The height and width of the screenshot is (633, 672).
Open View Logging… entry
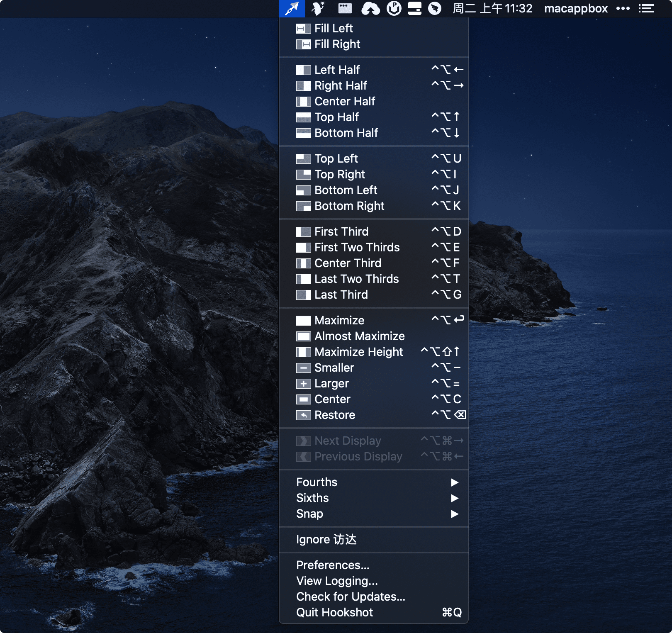coord(374,581)
